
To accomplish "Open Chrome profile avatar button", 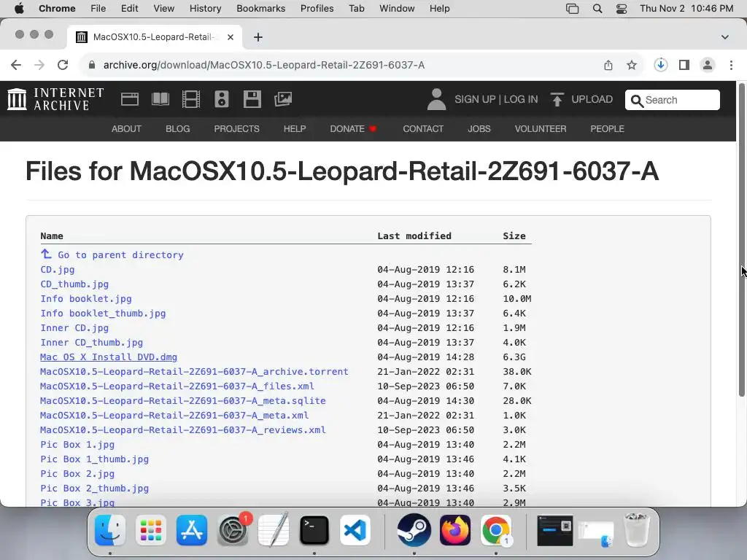I will [708, 65].
